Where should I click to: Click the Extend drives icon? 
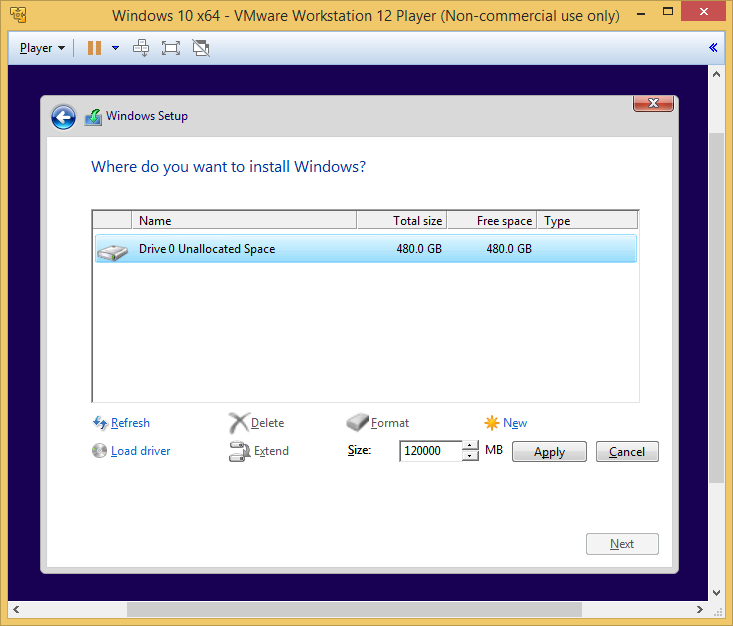(x=239, y=451)
